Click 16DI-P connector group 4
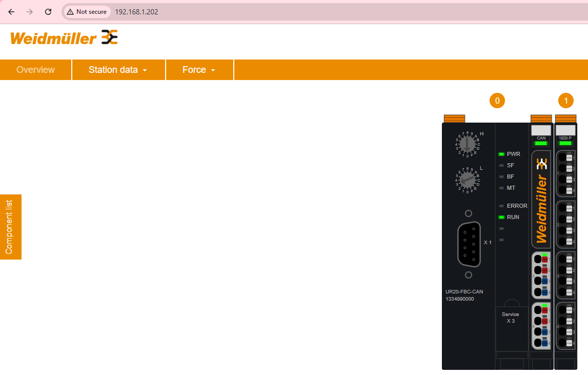This screenshot has width=588, height=375. pos(565,326)
